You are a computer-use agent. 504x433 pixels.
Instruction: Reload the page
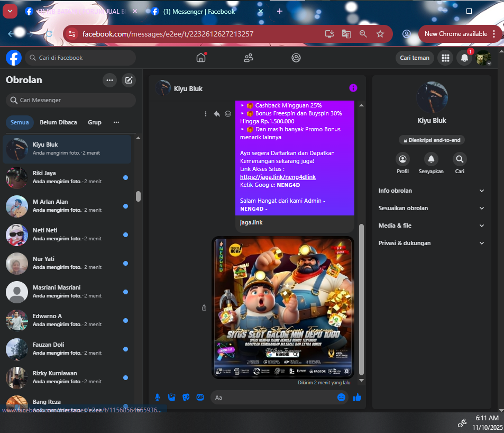pyautogui.click(x=49, y=34)
